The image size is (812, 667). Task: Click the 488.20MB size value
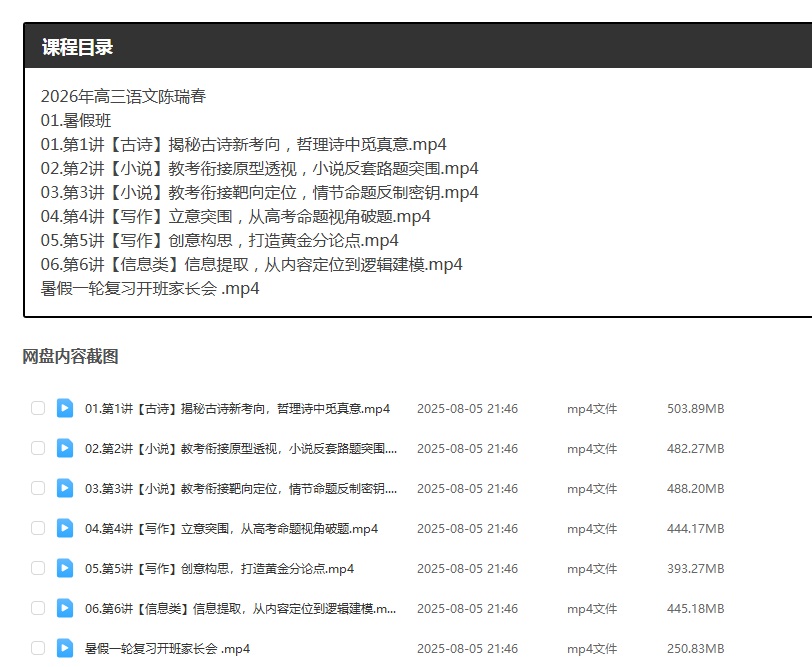695,488
